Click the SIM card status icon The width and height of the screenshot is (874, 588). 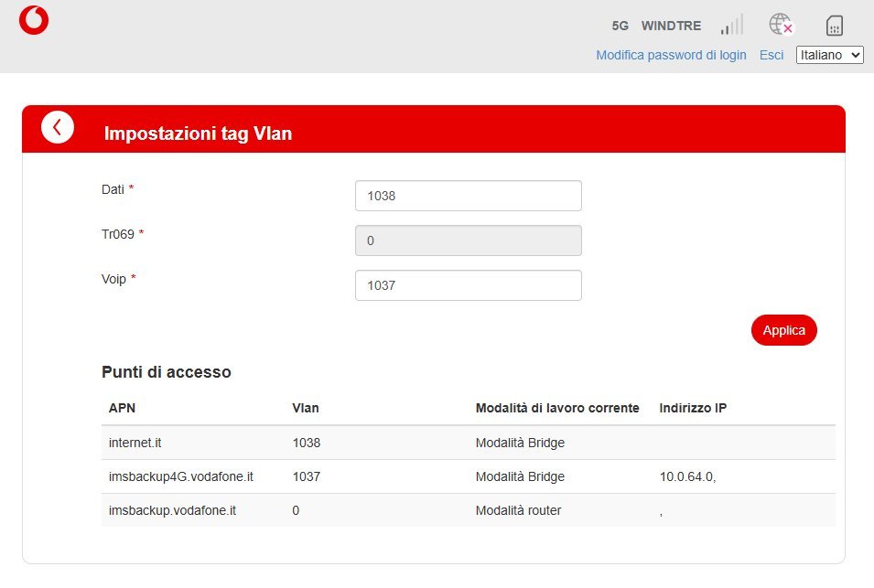834,25
